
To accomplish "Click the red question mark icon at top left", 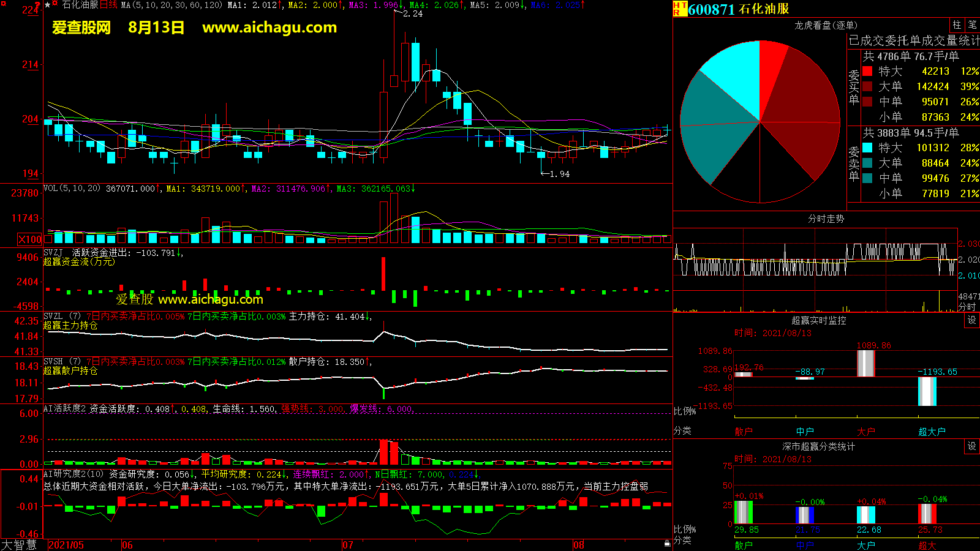I will click(x=38, y=5).
